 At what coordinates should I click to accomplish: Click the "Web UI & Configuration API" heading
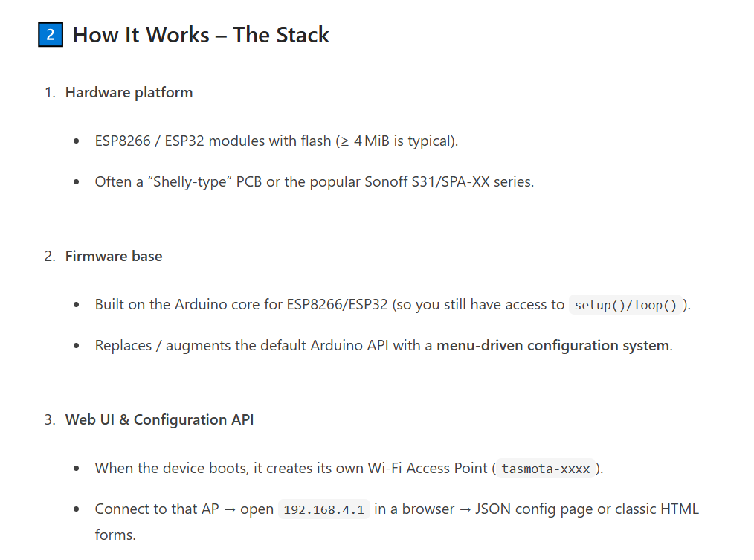point(159,419)
